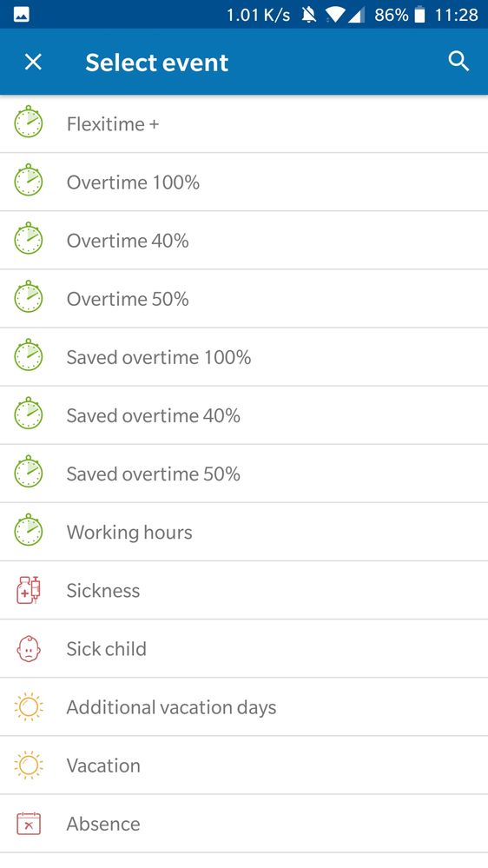Open the search magnifier icon
Viewport: 488px width, 868px height.
click(458, 62)
